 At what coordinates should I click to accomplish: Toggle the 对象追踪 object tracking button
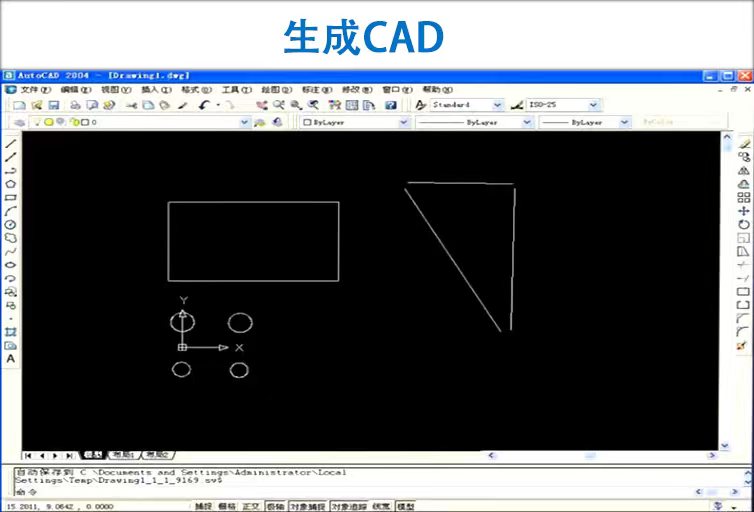(349, 506)
